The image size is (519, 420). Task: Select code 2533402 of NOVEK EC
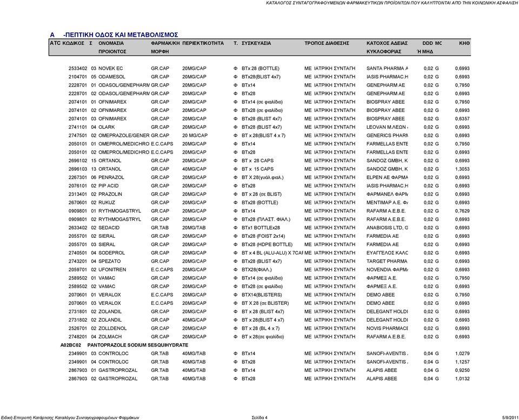[x=78, y=69]
